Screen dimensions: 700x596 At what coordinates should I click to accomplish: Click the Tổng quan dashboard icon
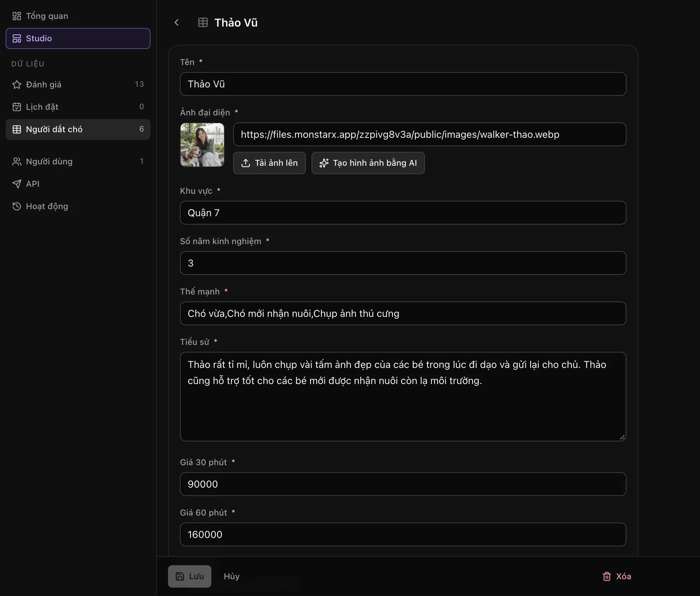17,16
